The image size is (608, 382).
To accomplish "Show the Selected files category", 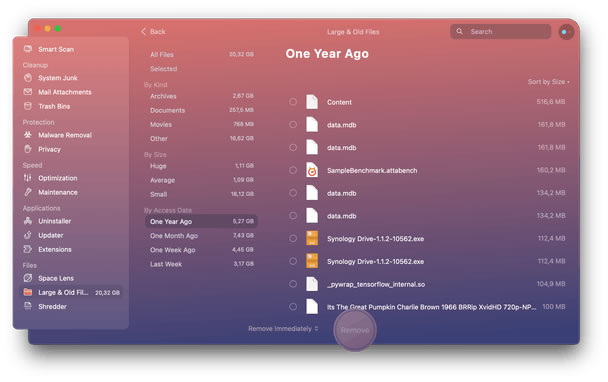I will click(201, 69).
